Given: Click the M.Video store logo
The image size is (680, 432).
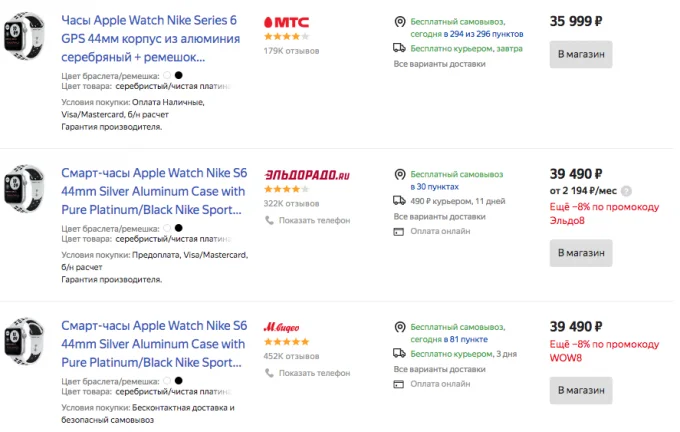Looking at the screenshot, I should coord(281,327).
